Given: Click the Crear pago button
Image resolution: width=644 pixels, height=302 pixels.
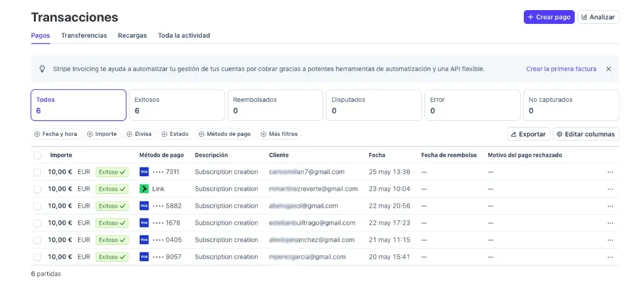Looking at the screenshot, I should [x=548, y=17].
